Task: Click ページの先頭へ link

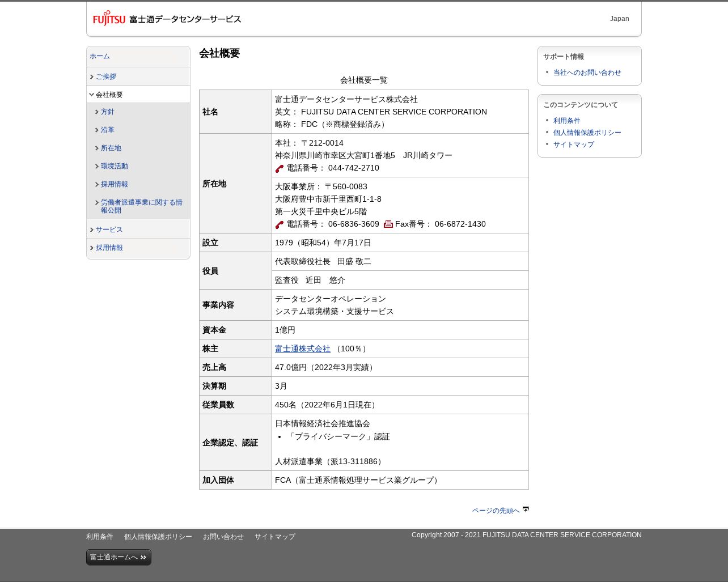Action: [496, 511]
